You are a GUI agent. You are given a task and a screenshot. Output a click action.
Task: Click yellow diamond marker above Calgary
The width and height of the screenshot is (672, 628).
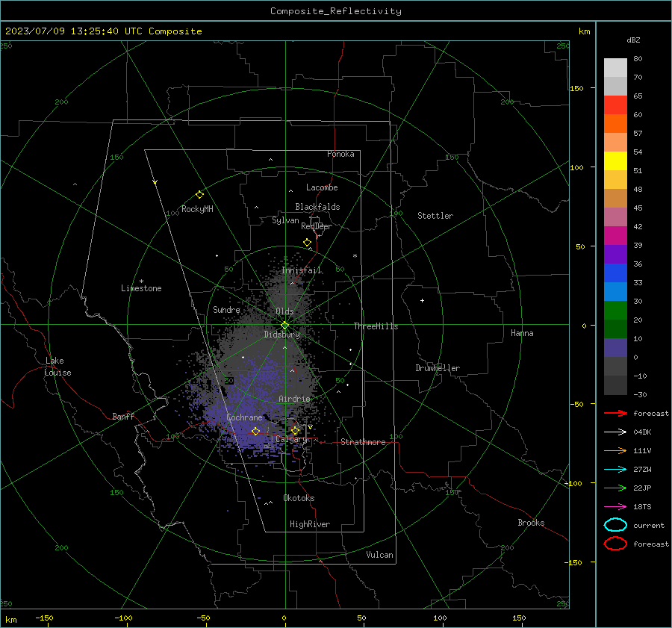click(x=295, y=430)
